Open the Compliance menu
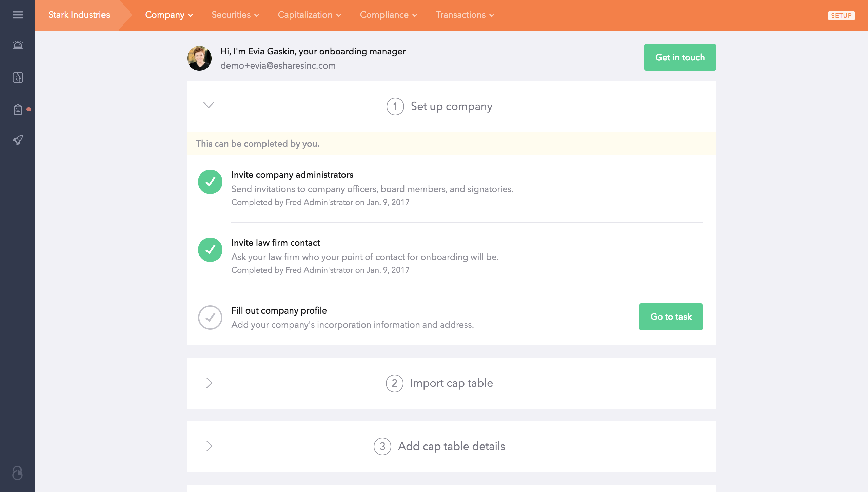The width and height of the screenshot is (868, 492). 389,15
